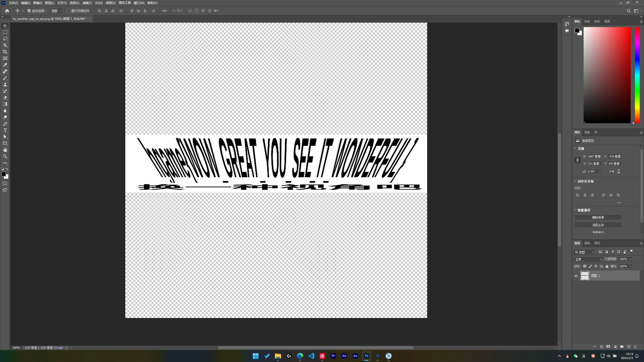Select the Crop tool

click(x=5, y=52)
